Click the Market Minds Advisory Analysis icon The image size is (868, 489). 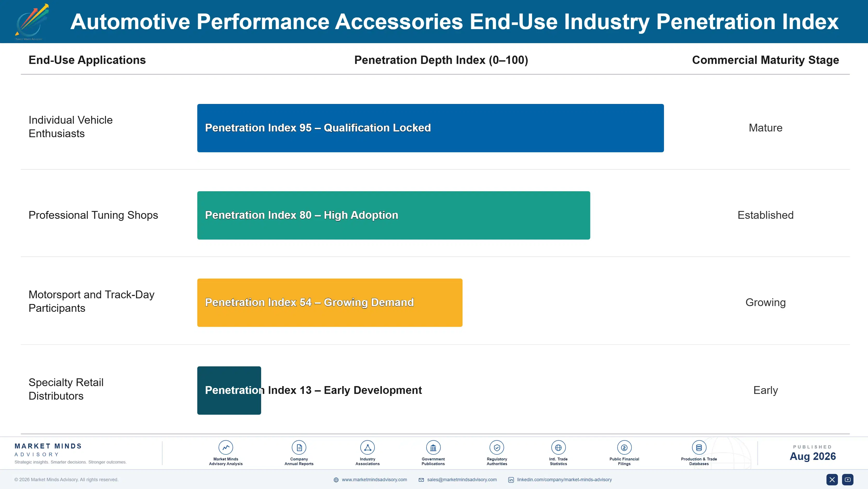[x=226, y=447]
